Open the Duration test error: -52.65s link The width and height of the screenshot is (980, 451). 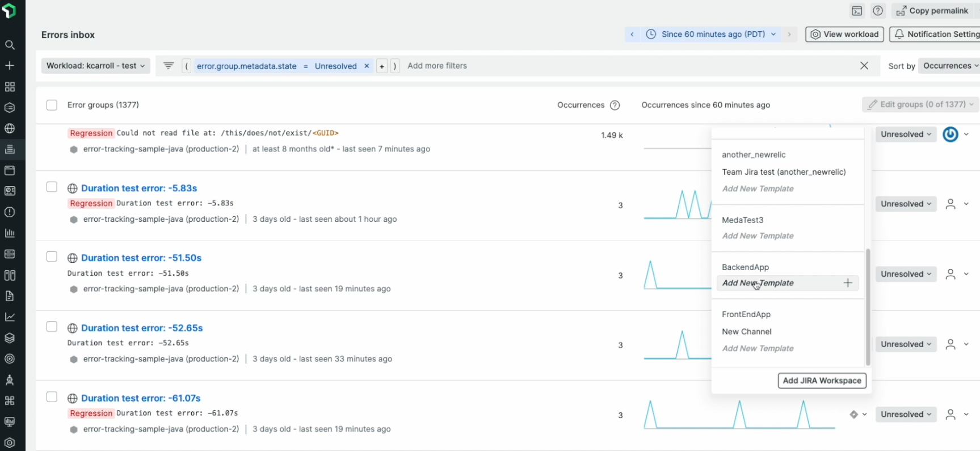tap(142, 328)
